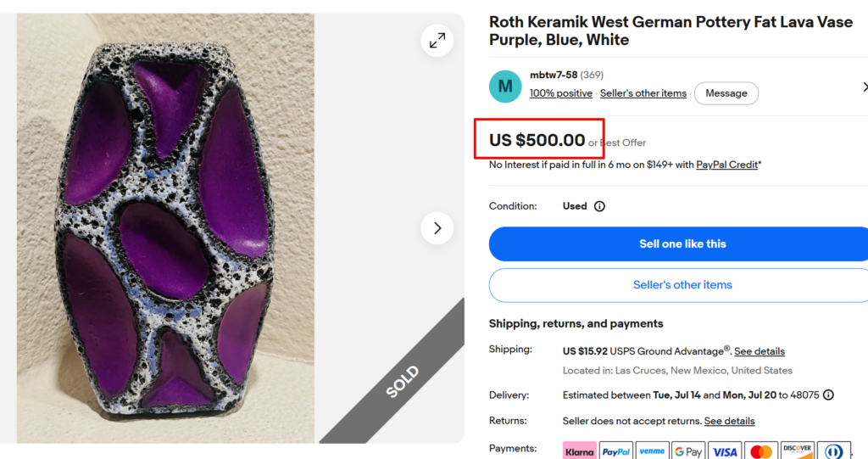The width and height of the screenshot is (868, 459).
Task: Open delivery estimate info icon
Action: pos(828,395)
